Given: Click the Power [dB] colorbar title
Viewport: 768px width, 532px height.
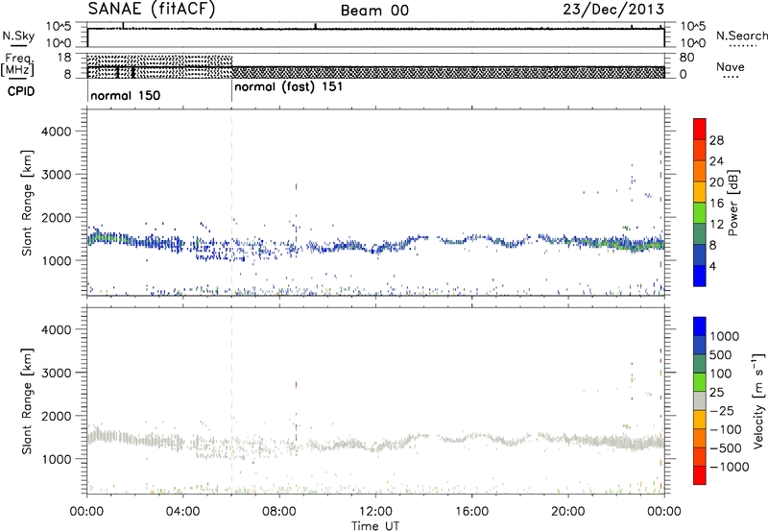Looking at the screenshot, I should (x=732, y=204).
